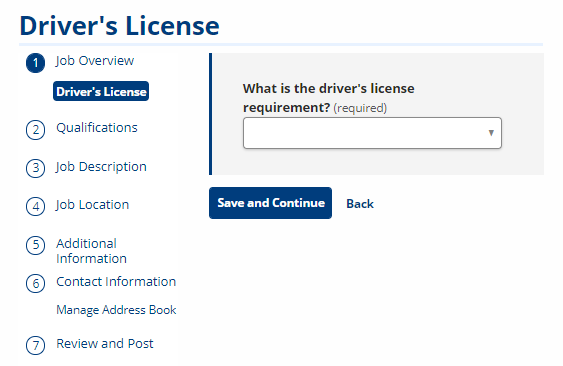Go to Contact Information step
The image size is (563, 366).
point(116,282)
